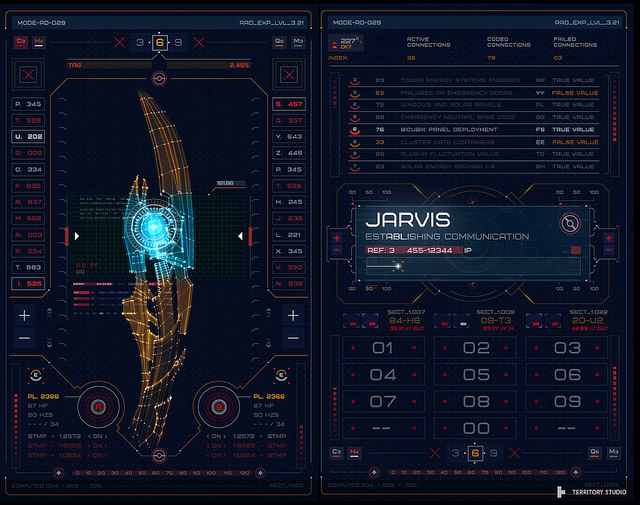Click the boxed red X above P. 345 in left column

pos(28,75)
